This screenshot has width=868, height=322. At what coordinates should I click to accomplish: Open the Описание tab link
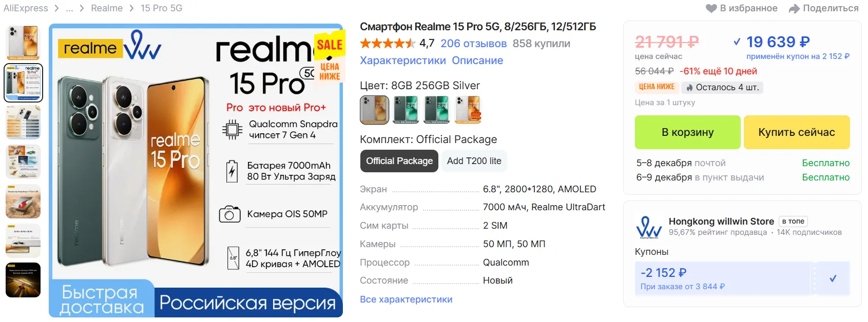tap(477, 61)
